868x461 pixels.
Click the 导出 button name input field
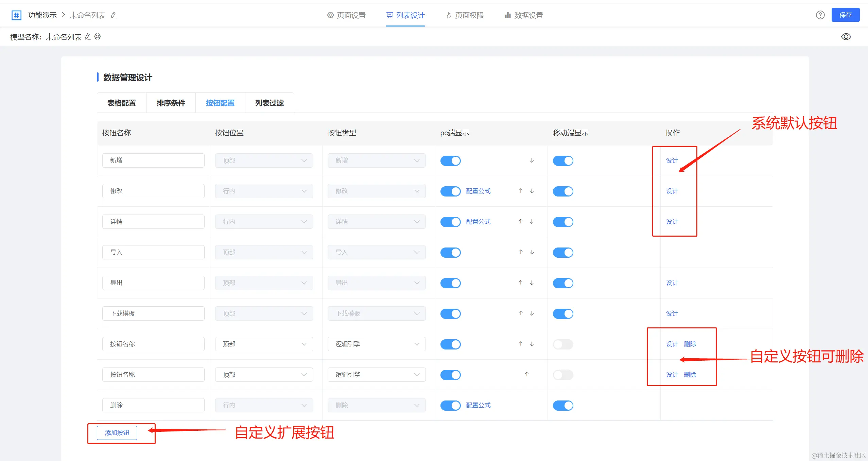coord(153,283)
